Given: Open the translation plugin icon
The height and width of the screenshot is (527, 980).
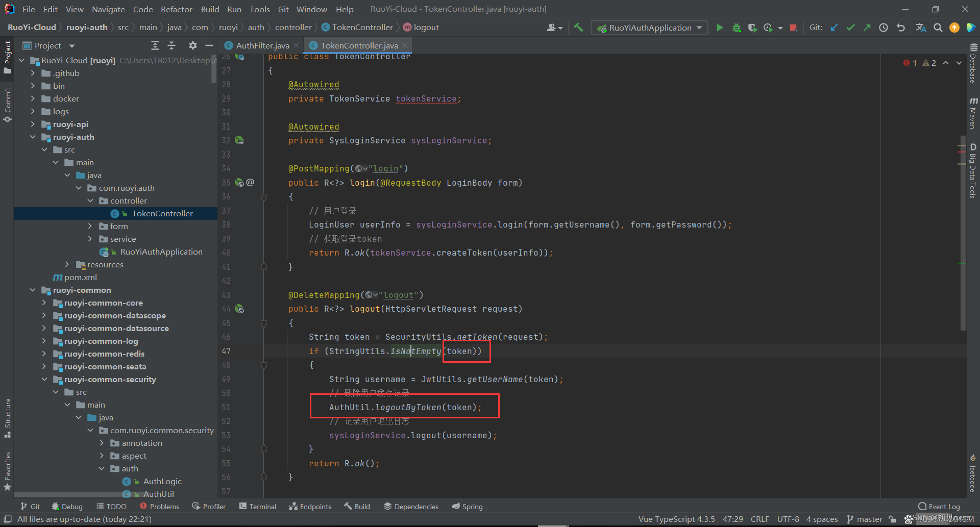Looking at the screenshot, I should click(921, 28).
